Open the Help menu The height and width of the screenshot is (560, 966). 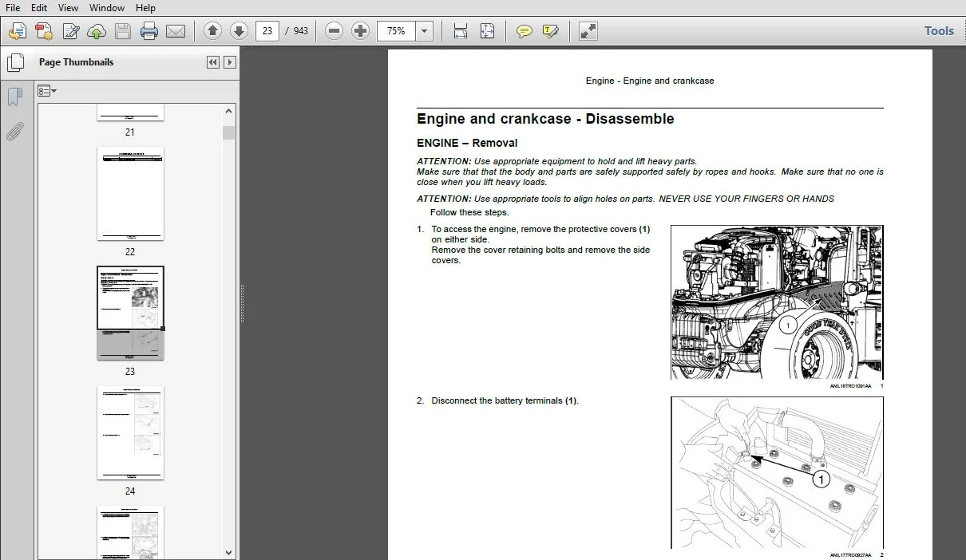145,7
